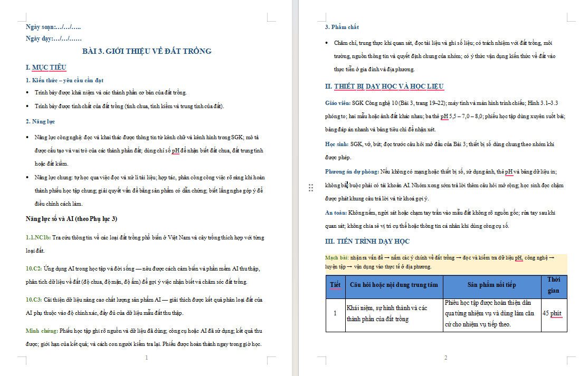Click the Tiết table header cell
The width and height of the screenshot is (588, 376).
[x=335, y=287]
